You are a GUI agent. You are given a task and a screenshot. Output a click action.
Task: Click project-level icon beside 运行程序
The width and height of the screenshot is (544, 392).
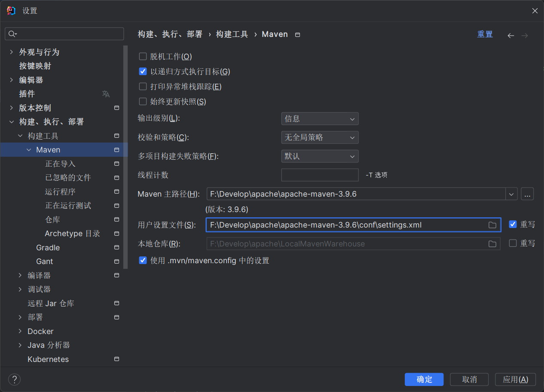[x=116, y=191]
